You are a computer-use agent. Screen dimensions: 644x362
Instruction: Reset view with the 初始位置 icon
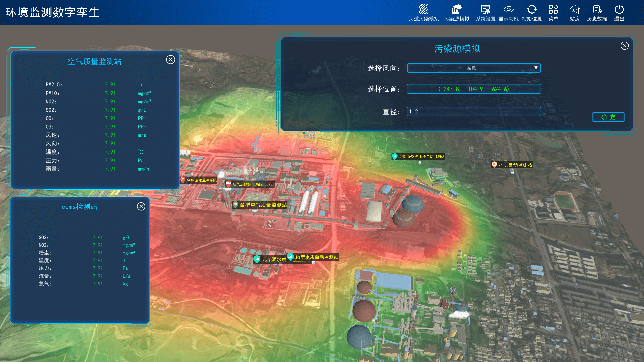tap(532, 9)
